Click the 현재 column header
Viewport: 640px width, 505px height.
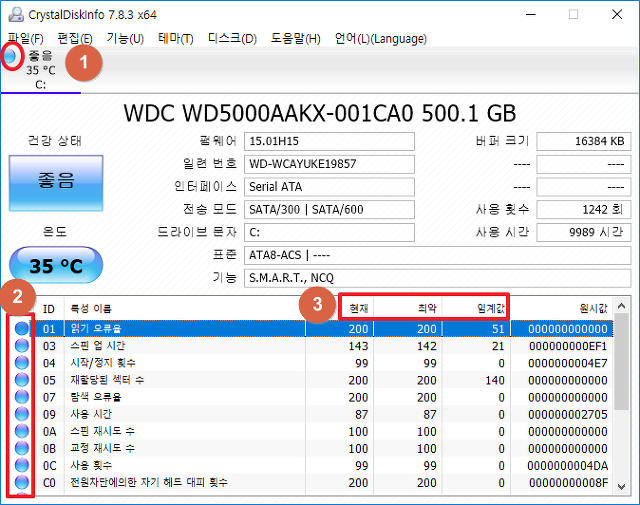coord(340,309)
